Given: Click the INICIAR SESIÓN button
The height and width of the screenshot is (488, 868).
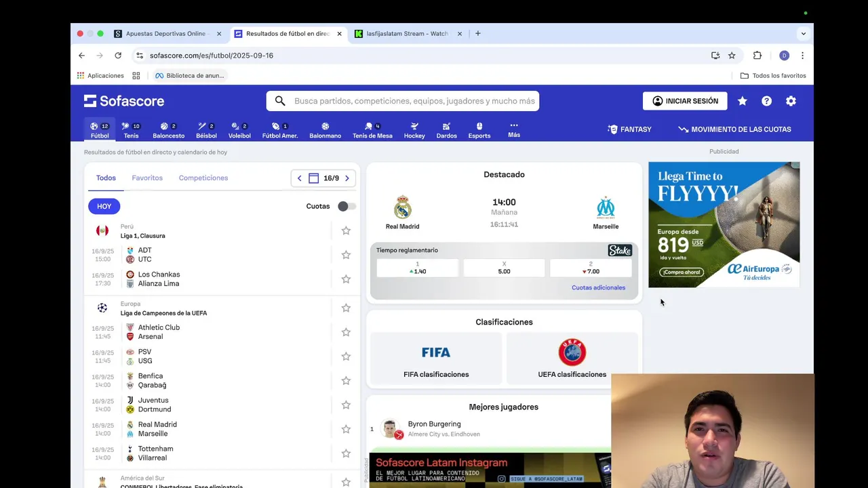Looking at the screenshot, I should (x=685, y=101).
